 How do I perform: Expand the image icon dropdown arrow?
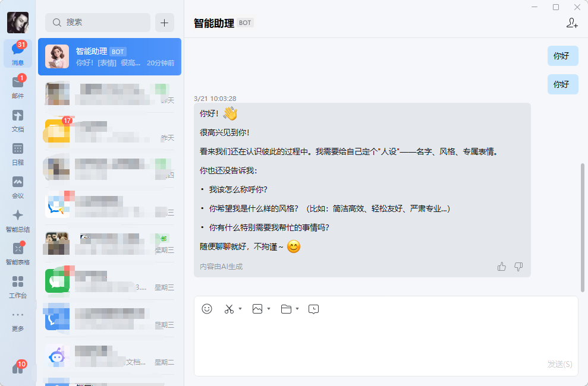click(x=269, y=309)
